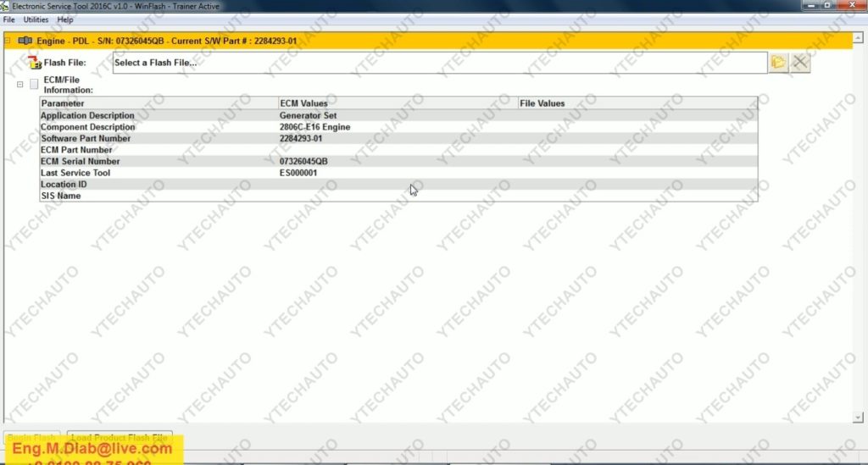Click the File Values column header
The width and height of the screenshot is (868, 465).
coord(637,103)
